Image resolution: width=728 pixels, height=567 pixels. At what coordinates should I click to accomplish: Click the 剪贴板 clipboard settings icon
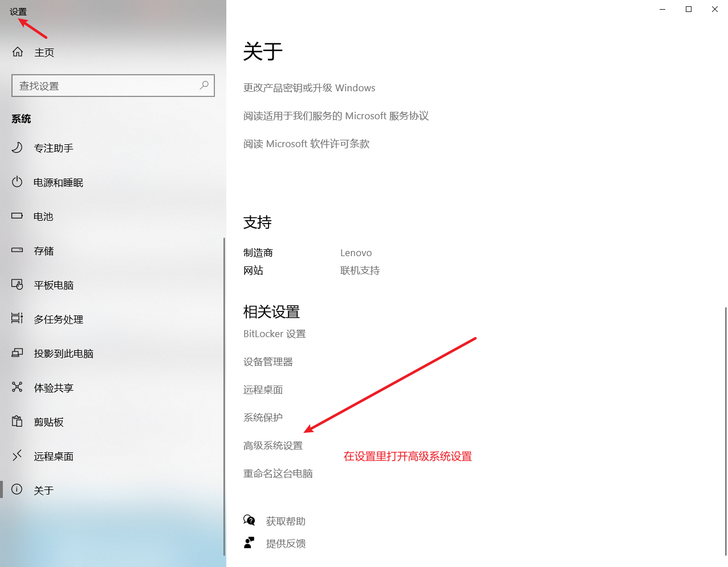pyautogui.click(x=18, y=422)
